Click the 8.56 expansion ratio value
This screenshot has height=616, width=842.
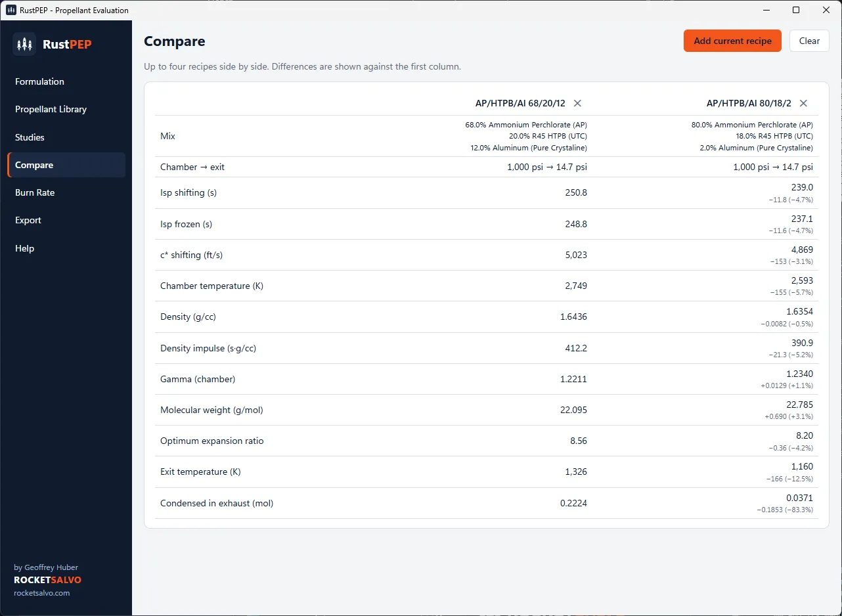click(579, 441)
